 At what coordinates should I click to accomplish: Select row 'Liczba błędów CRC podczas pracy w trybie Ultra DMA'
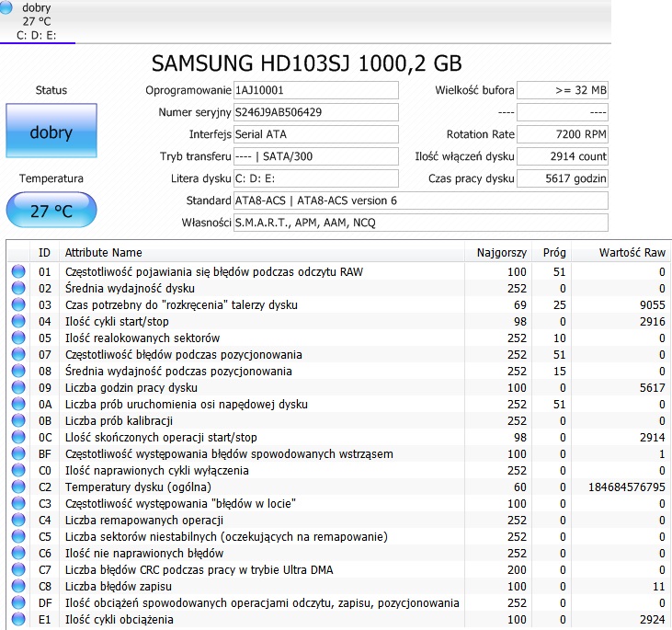pyautogui.click(x=337, y=570)
